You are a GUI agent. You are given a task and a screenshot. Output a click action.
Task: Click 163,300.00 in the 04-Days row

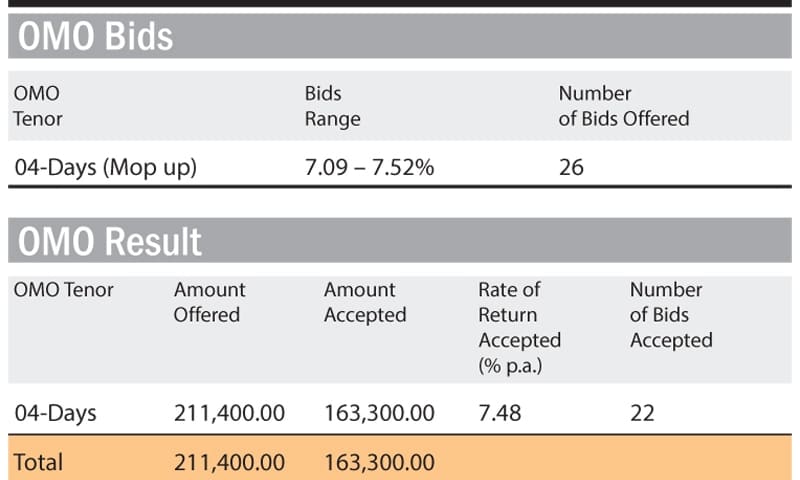379,412
